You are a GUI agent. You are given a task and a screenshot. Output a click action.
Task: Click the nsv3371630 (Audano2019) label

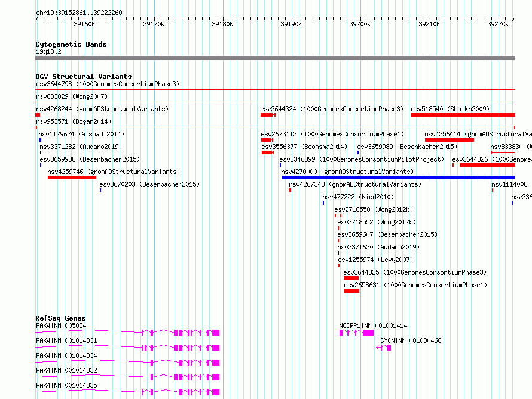pyautogui.click(x=378, y=247)
